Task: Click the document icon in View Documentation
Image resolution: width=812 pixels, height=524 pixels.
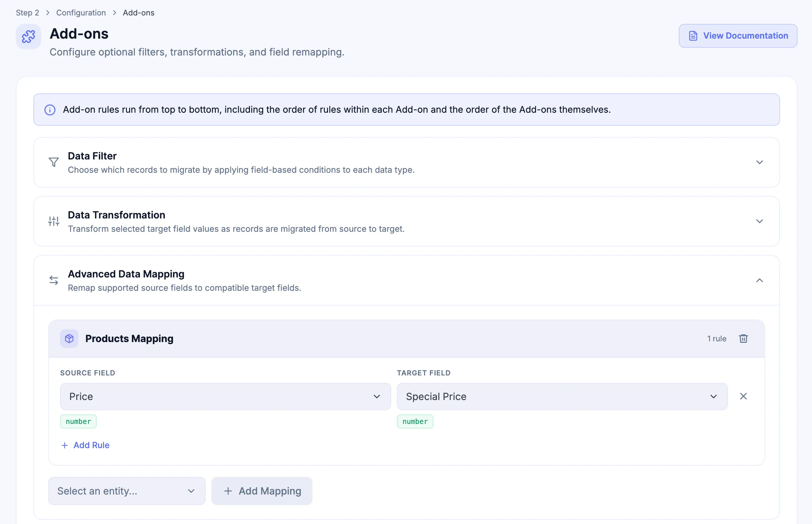Action: pyautogui.click(x=693, y=36)
